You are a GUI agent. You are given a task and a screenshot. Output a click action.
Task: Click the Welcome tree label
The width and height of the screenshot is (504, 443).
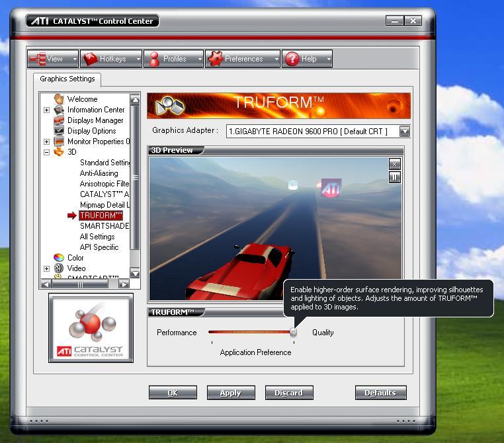(82, 99)
